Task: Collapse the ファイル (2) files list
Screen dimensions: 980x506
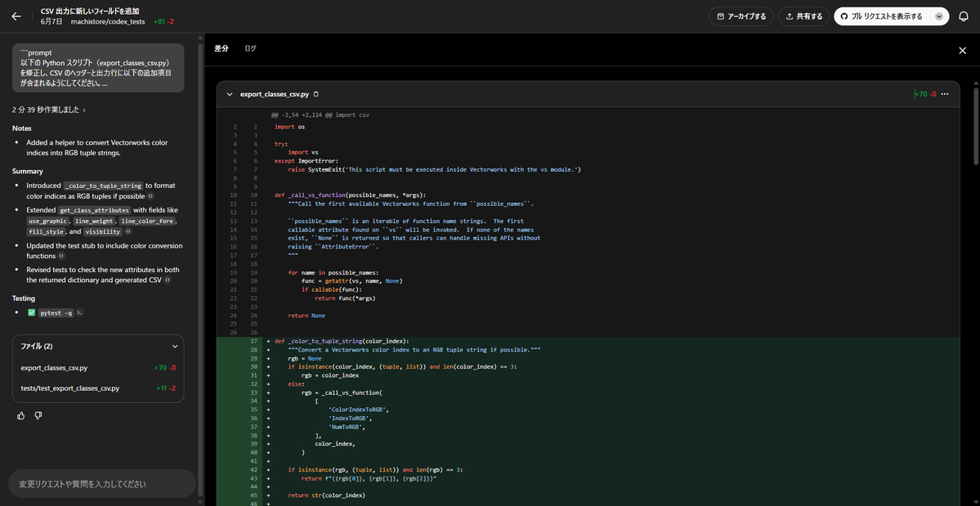Action: pyautogui.click(x=175, y=346)
